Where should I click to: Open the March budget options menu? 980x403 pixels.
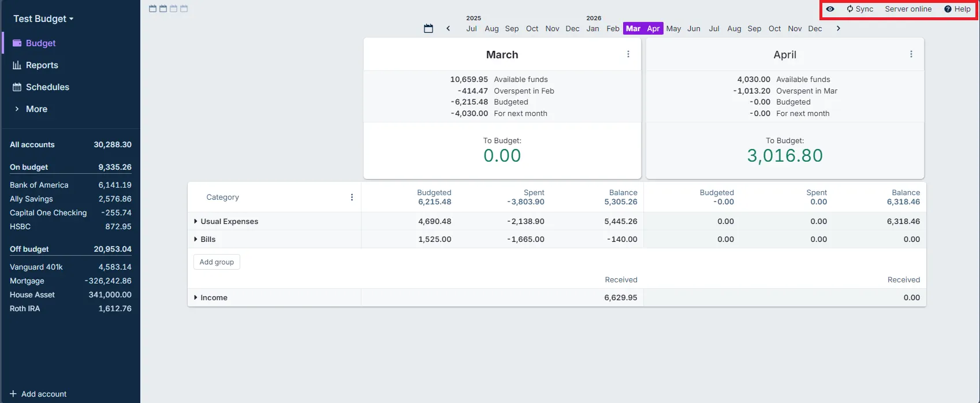tap(628, 54)
